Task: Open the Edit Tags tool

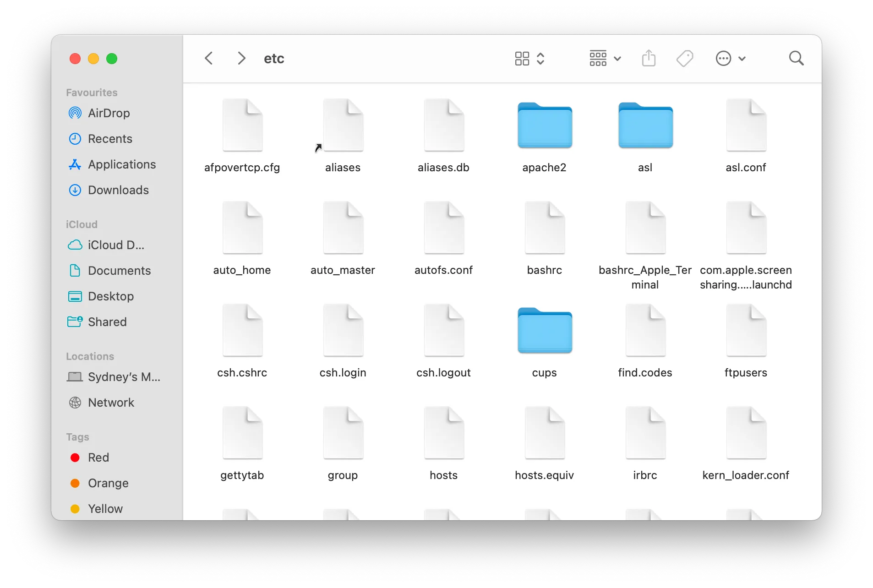Action: tap(684, 58)
